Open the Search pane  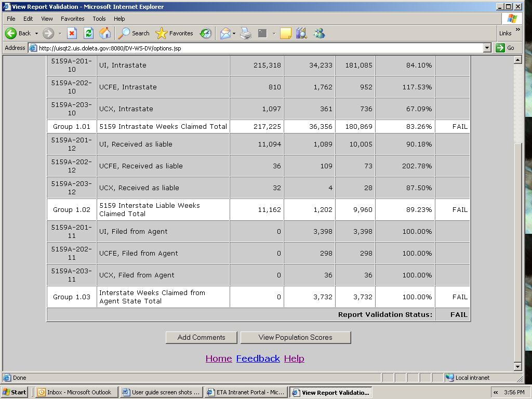pos(134,33)
